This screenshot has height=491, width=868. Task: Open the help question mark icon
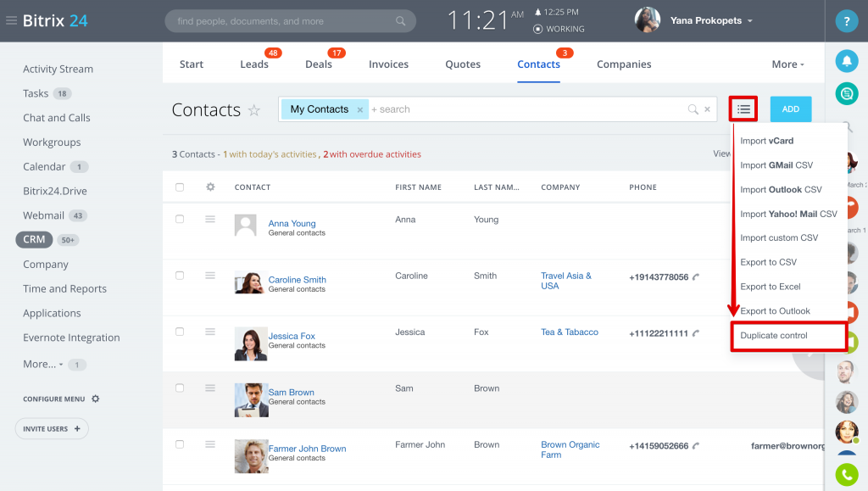point(847,21)
